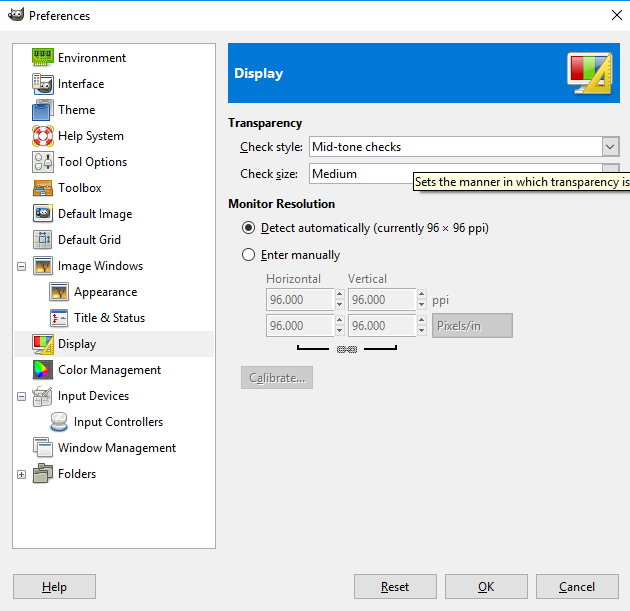This screenshot has height=611, width=630.
Task: Click the Horizontal ppi input field
Action: 300,300
